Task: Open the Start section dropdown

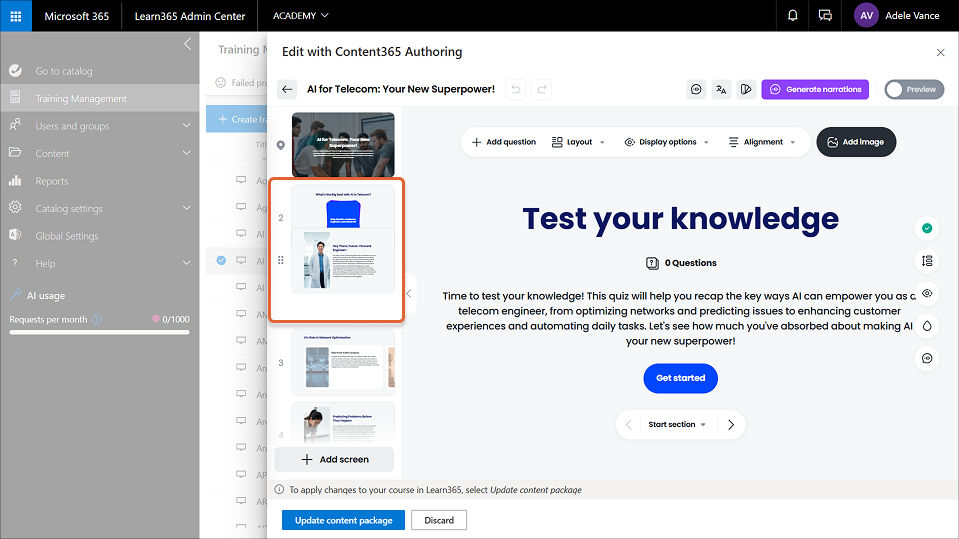Action: tap(676, 424)
